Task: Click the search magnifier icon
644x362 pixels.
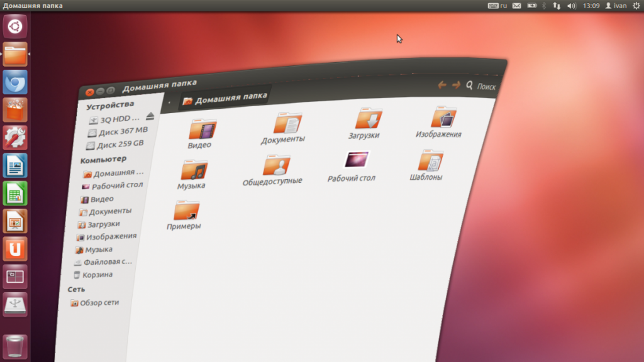Action: click(x=469, y=85)
